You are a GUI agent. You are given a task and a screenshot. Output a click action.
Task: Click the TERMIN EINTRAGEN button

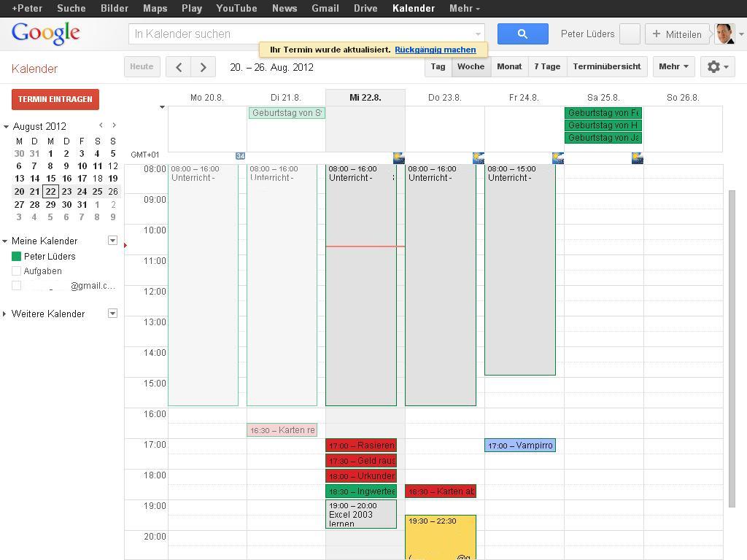coord(55,99)
